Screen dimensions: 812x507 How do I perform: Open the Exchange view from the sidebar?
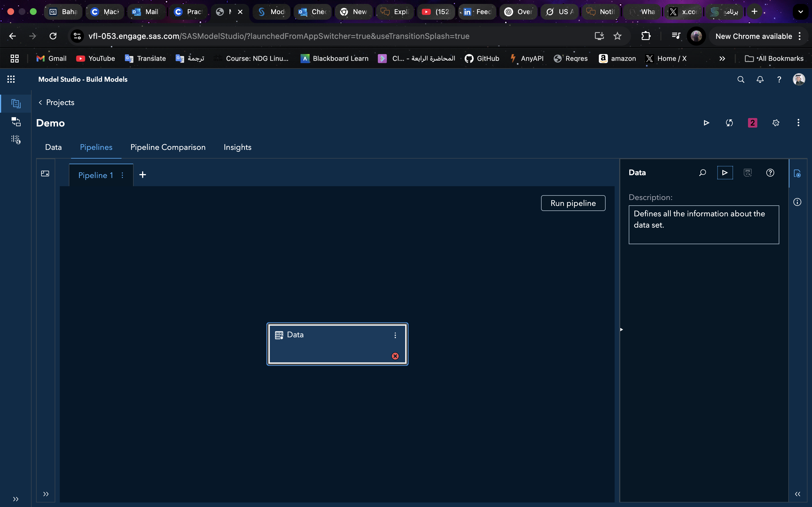[x=16, y=122]
